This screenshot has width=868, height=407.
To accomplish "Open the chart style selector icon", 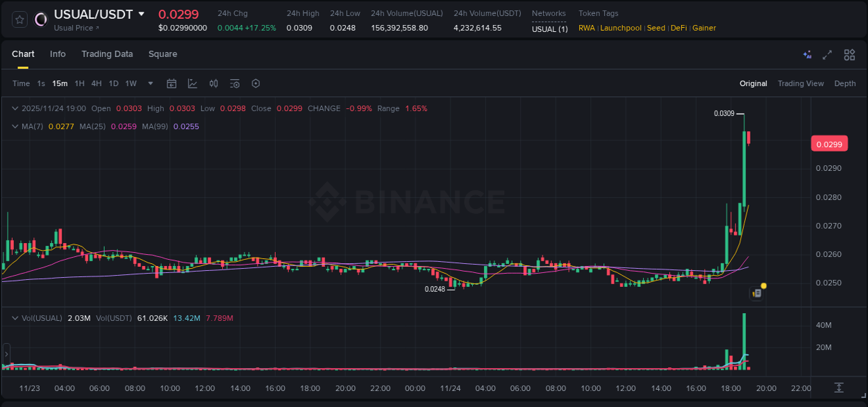I will coord(192,83).
